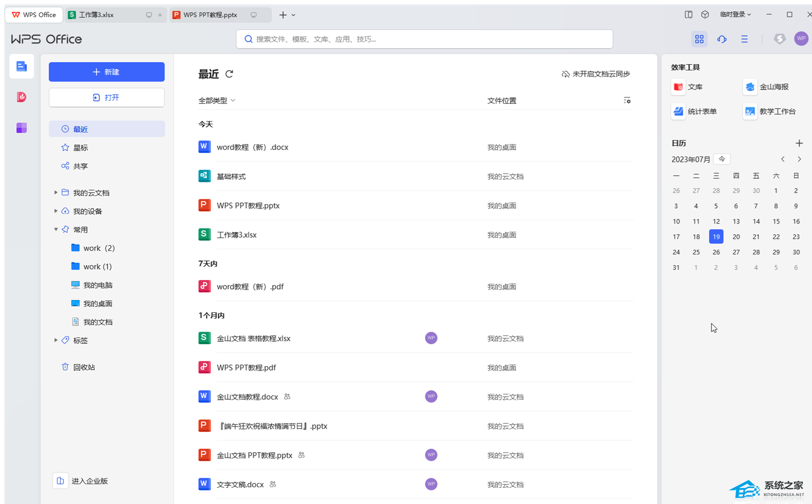Open 统计表单 tool

pos(695,111)
